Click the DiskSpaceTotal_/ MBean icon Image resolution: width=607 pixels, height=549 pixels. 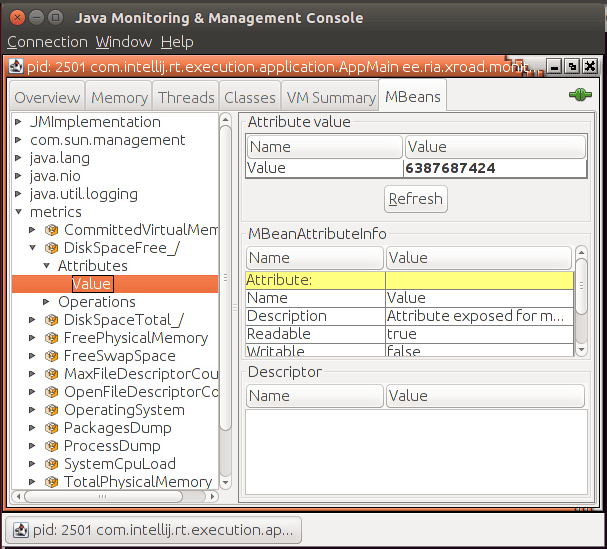point(52,320)
